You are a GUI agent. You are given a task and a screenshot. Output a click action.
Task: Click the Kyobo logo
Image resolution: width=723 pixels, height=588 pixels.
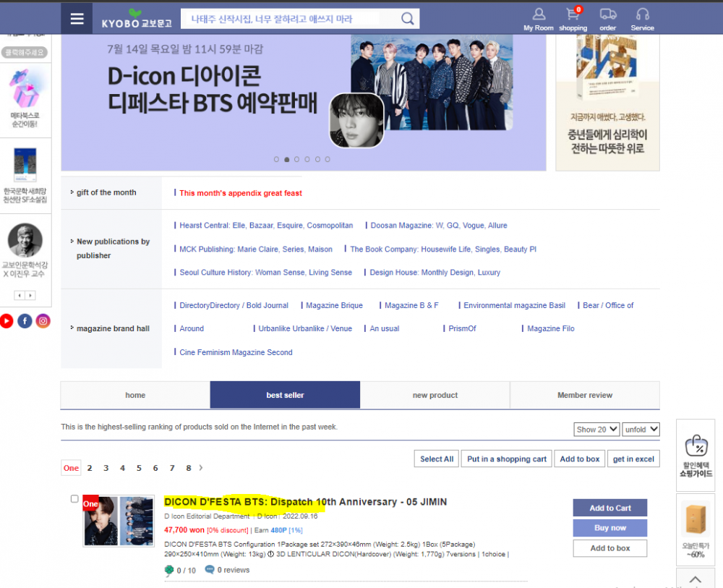(x=137, y=19)
